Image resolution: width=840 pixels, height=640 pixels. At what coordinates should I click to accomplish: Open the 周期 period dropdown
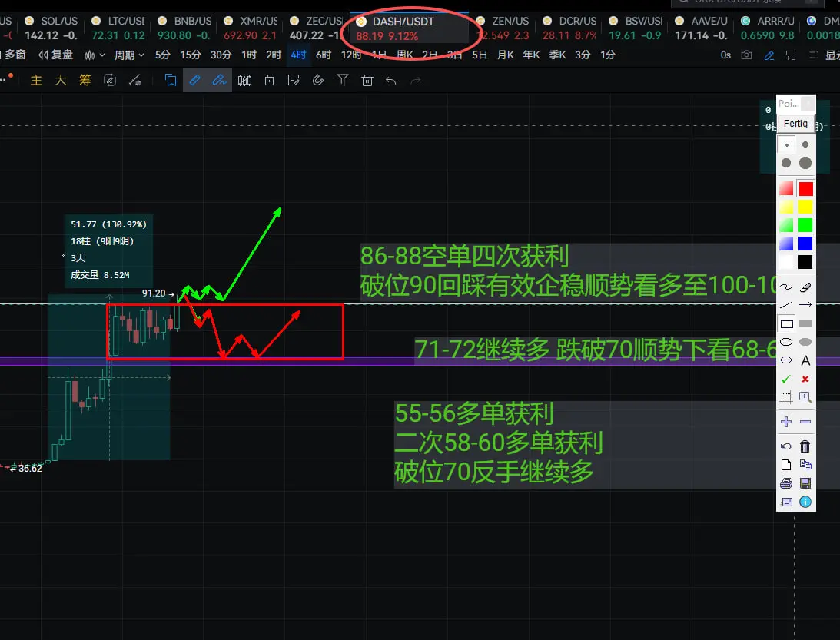click(129, 55)
